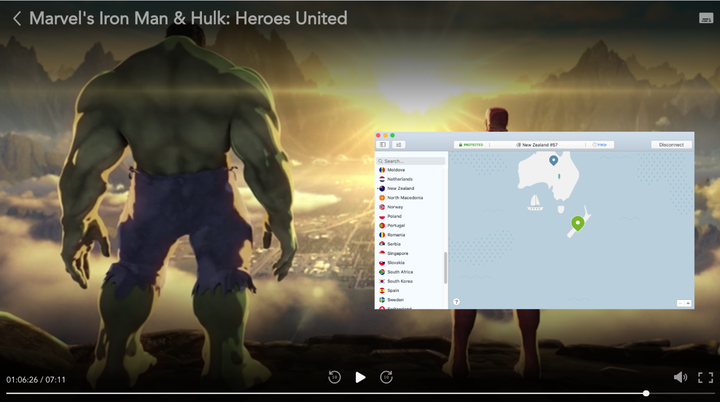Open subtitles and audio menu icon
The width and height of the screenshot is (720, 402).
706,18
